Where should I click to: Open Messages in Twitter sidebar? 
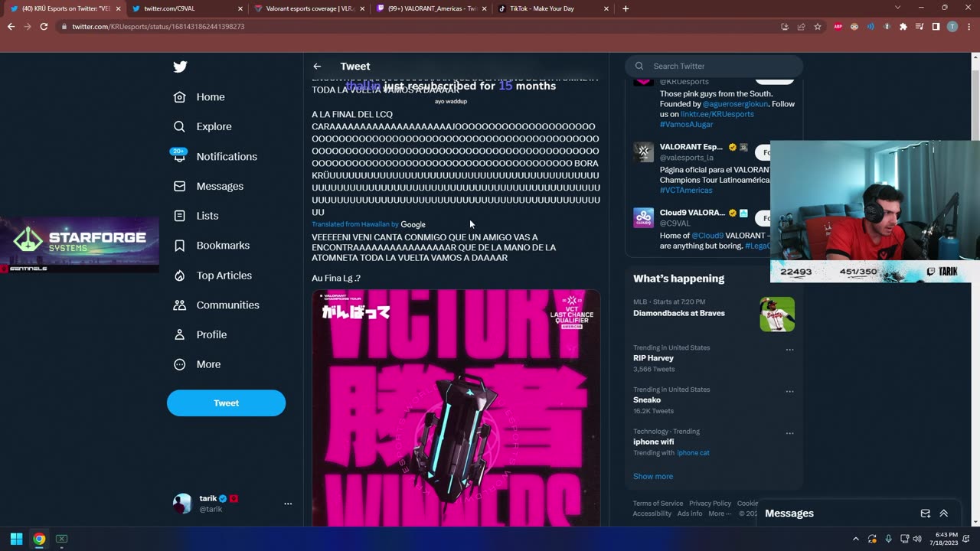(208, 186)
